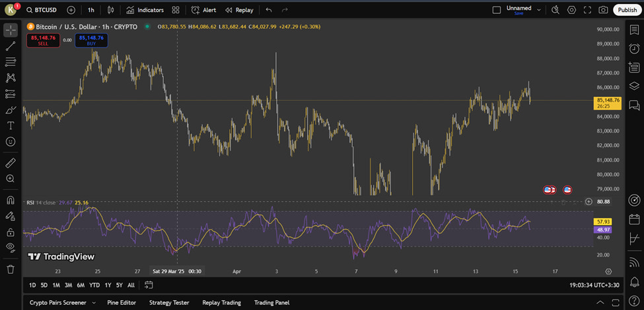This screenshot has height=310, width=644.
Task: Open the Trading Panel tab
Action: click(x=271, y=303)
